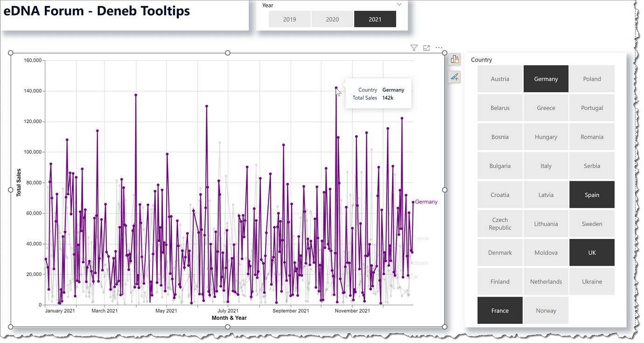This screenshot has width=644, height=343.
Task: Select Poland in the Country slicer
Action: (592, 79)
